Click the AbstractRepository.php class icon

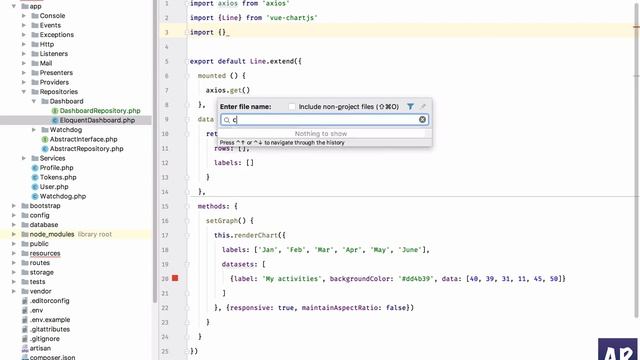pos(45,149)
